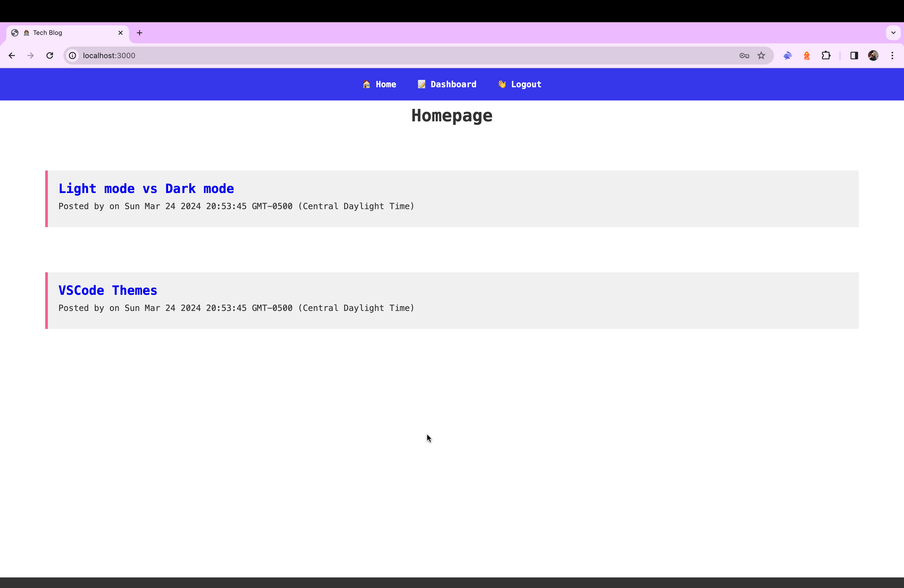The height and width of the screenshot is (588, 904).
Task: Click the site info icon in address bar
Action: [72, 56]
